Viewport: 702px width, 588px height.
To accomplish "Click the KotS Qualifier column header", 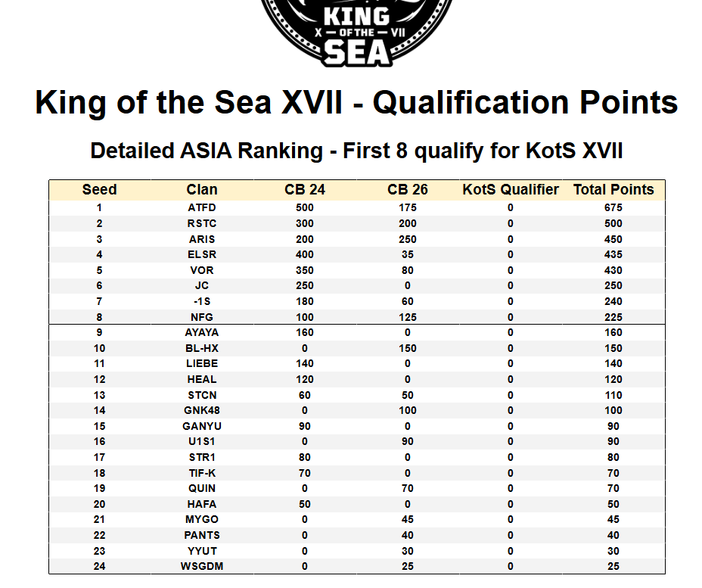I will pyautogui.click(x=511, y=189).
